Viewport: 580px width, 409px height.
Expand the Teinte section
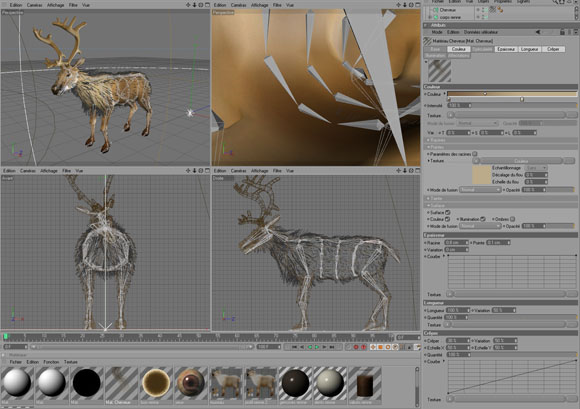500,198
